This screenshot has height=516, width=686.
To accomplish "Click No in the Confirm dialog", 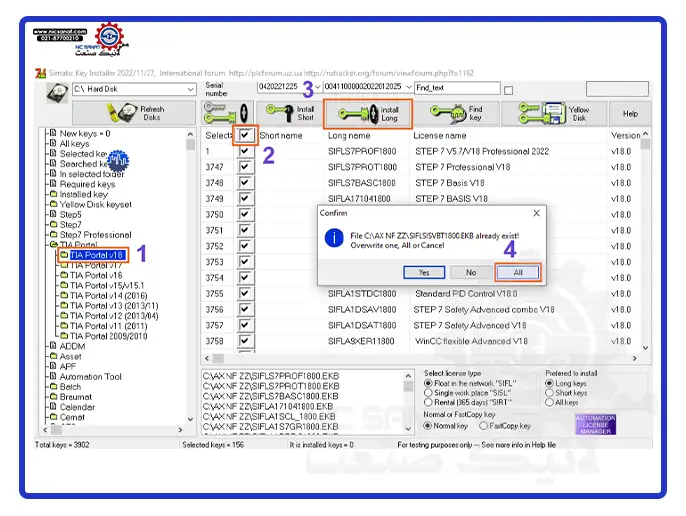I will (471, 272).
